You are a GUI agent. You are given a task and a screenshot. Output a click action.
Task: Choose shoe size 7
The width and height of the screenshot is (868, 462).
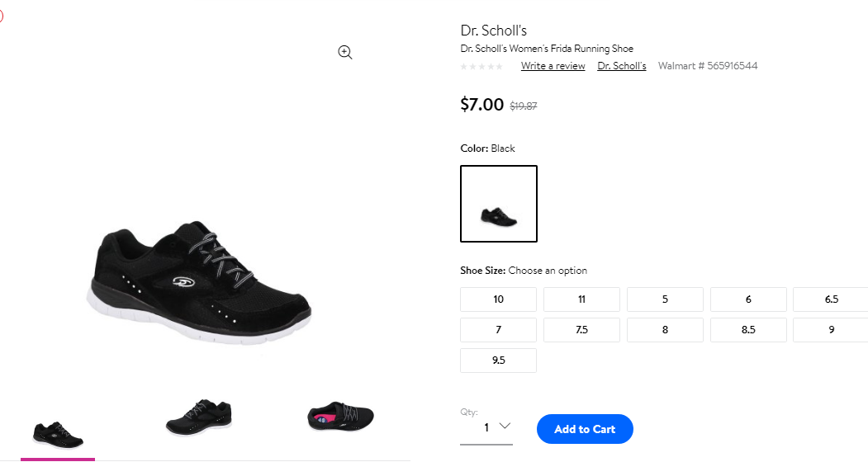click(x=498, y=330)
